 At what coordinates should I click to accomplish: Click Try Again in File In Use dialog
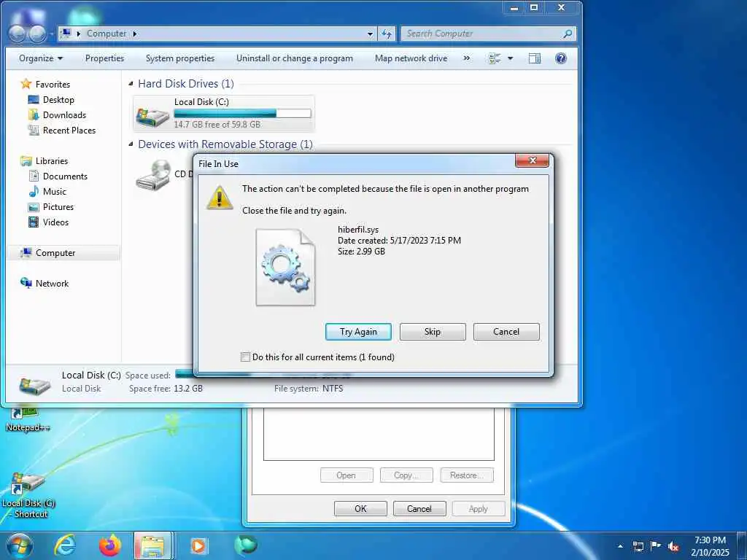click(x=358, y=332)
